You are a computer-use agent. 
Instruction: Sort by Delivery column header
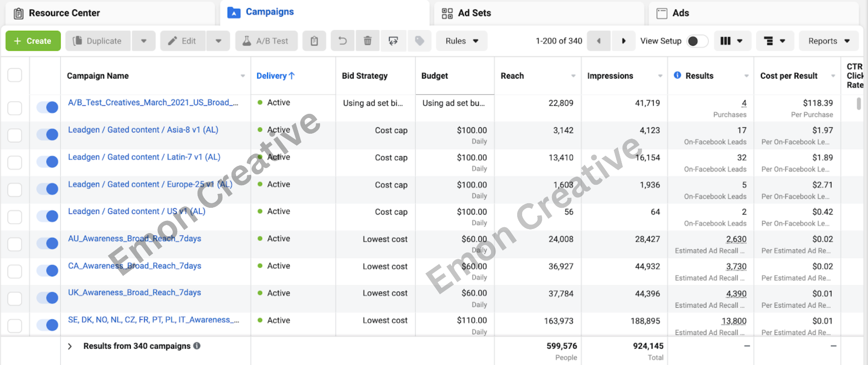[x=275, y=76]
